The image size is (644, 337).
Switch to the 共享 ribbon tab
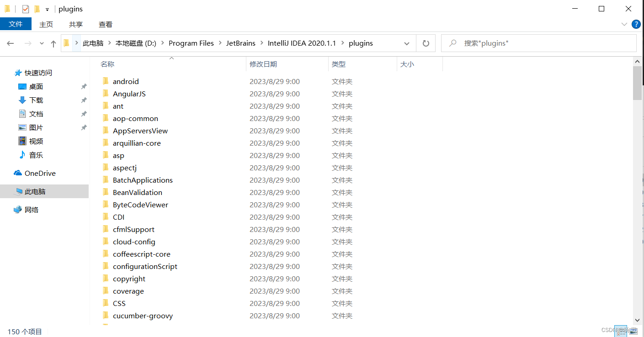click(x=76, y=24)
